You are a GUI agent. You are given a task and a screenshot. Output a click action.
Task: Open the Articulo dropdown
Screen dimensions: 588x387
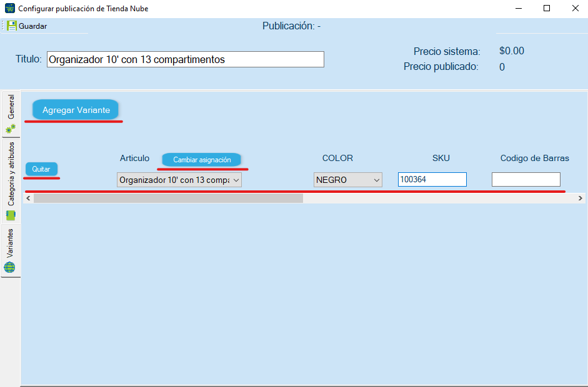point(179,180)
